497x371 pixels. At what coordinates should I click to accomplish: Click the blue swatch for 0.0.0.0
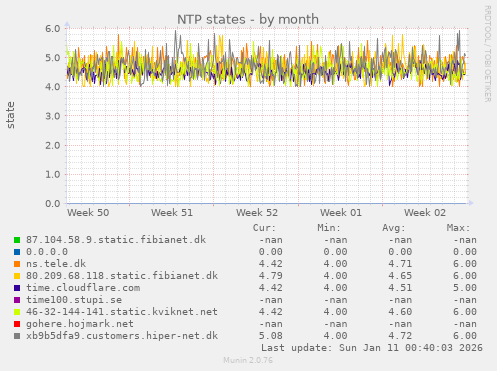(x=17, y=252)
